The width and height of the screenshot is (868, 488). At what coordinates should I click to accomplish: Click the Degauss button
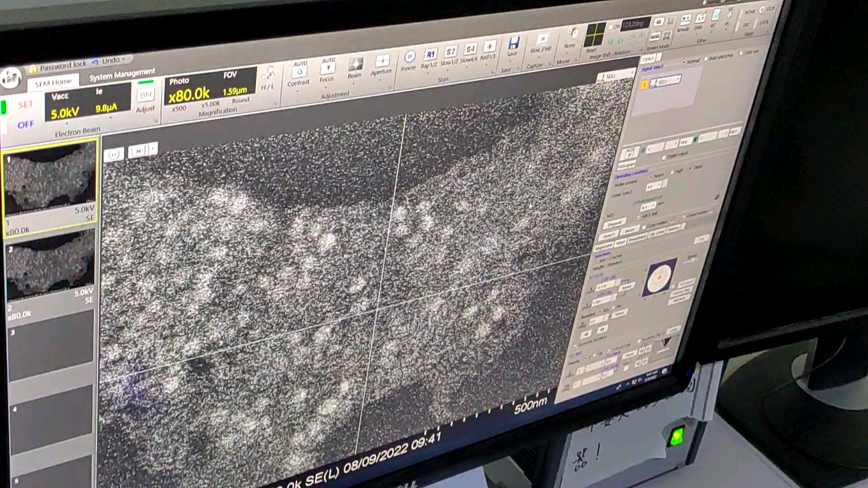[614, 224]
